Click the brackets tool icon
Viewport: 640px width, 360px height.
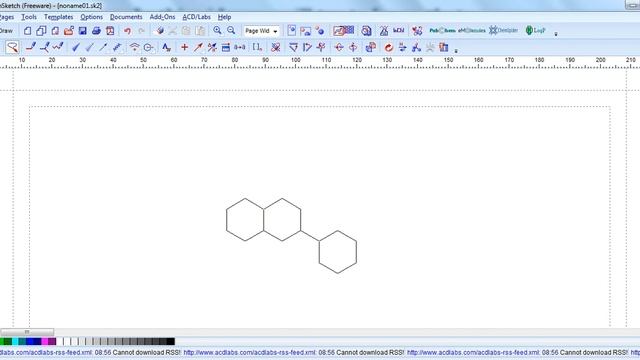point(257,47)
